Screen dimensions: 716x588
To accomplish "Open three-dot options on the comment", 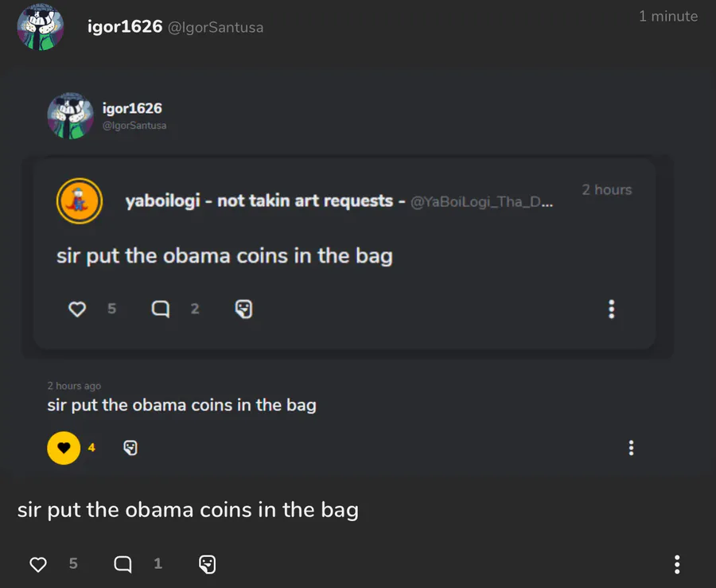I will click(x=631, y=448).
